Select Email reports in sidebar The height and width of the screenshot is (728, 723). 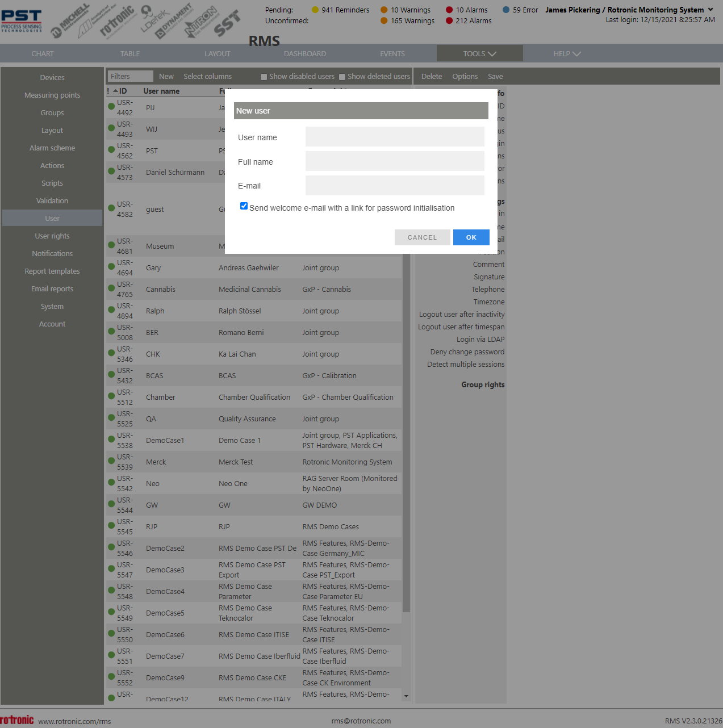[x=52, y=288]
